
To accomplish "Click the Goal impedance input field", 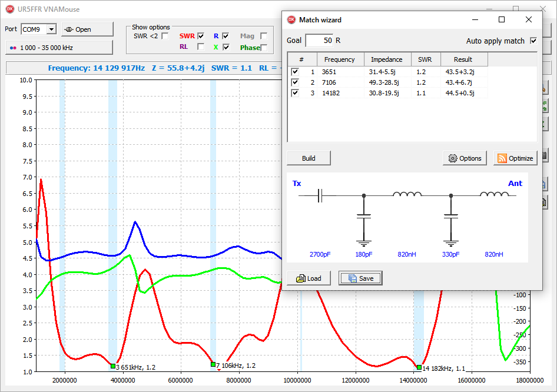I will (x=319, y=41).
